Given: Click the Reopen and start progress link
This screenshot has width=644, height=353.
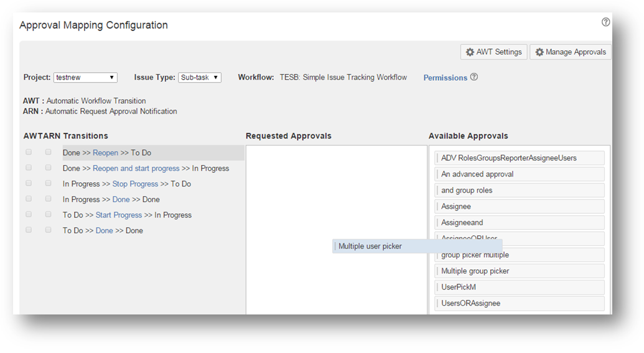Looking at the screenshot, I should pos(136,168).
